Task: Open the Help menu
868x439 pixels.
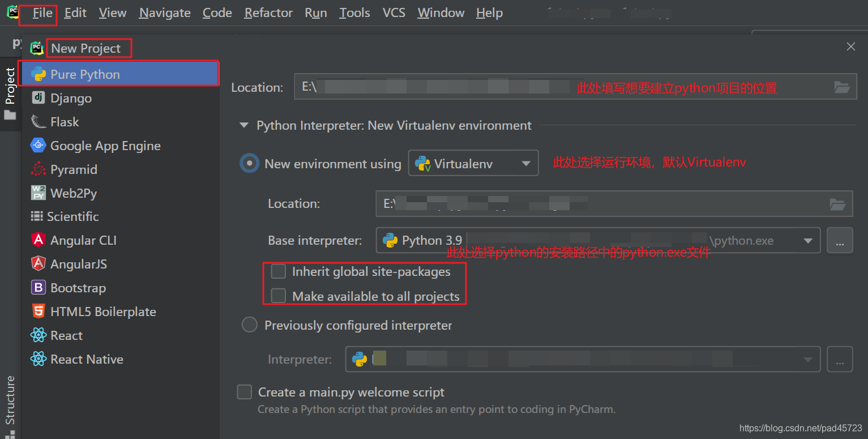Action: [x=489, y=12]
